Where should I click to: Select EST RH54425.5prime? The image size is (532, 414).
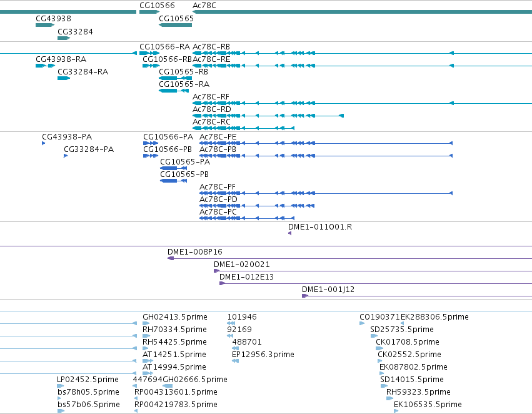tap(174, 342)
